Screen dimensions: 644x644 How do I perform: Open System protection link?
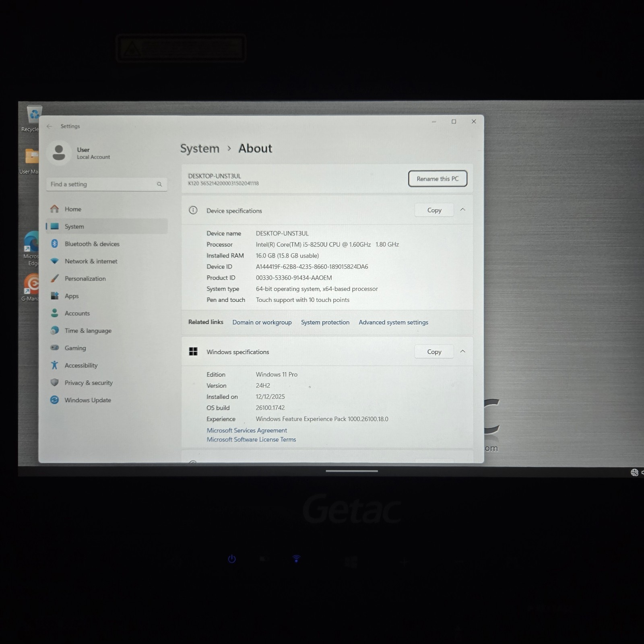click(x=325, y=322)
